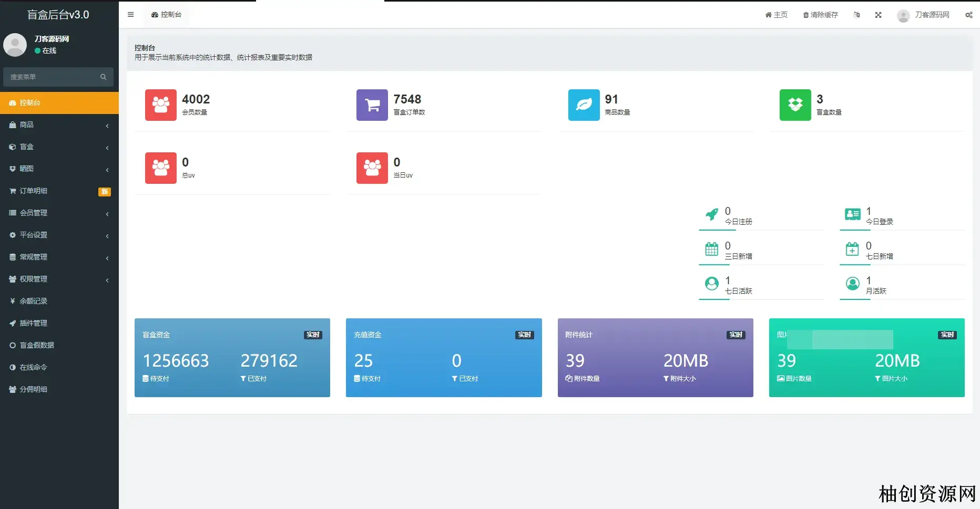Select the 控制台 tab in top bar
The width and height of the screenshot is (980, 509).
click(166, 15)
